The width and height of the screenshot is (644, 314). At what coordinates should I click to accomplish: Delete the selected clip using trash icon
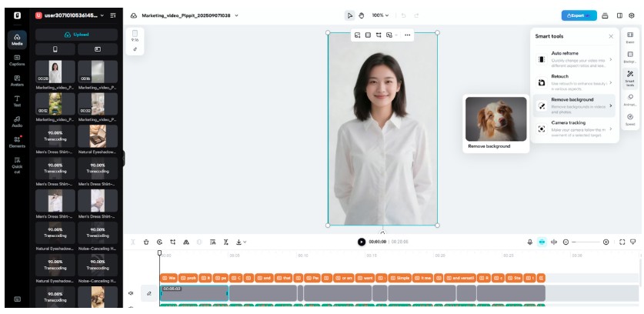pos(146,242)
